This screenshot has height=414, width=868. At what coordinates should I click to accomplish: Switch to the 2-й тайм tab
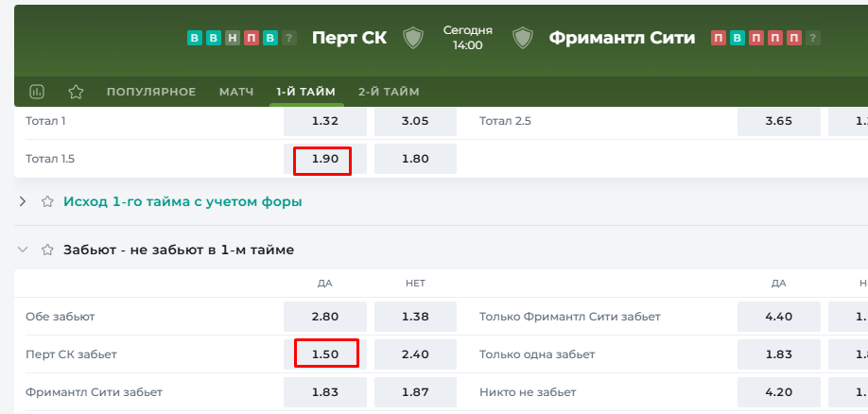(x=389, y=92)
